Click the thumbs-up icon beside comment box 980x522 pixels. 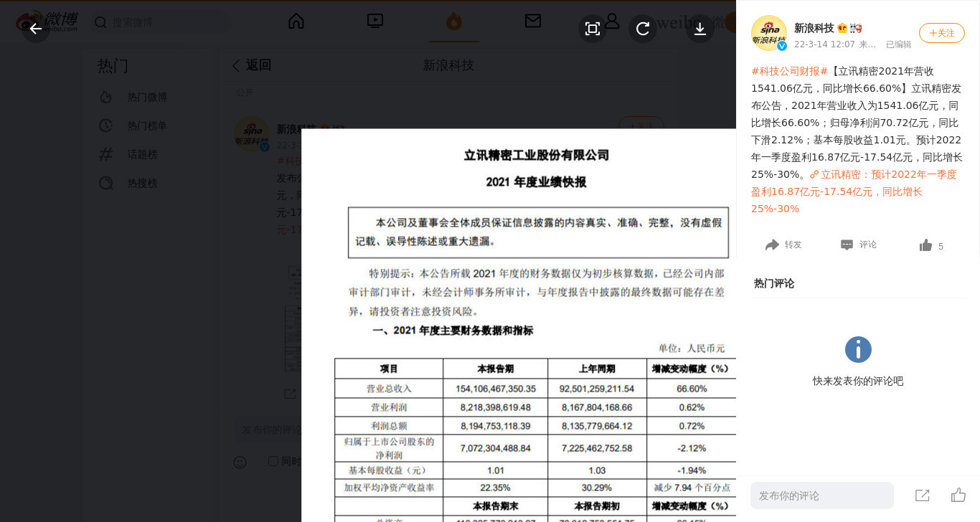(958, 495)
